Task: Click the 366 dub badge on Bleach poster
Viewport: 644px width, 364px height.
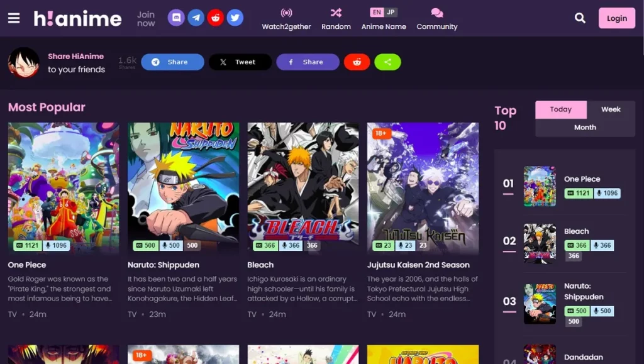Action: [291, 245]
